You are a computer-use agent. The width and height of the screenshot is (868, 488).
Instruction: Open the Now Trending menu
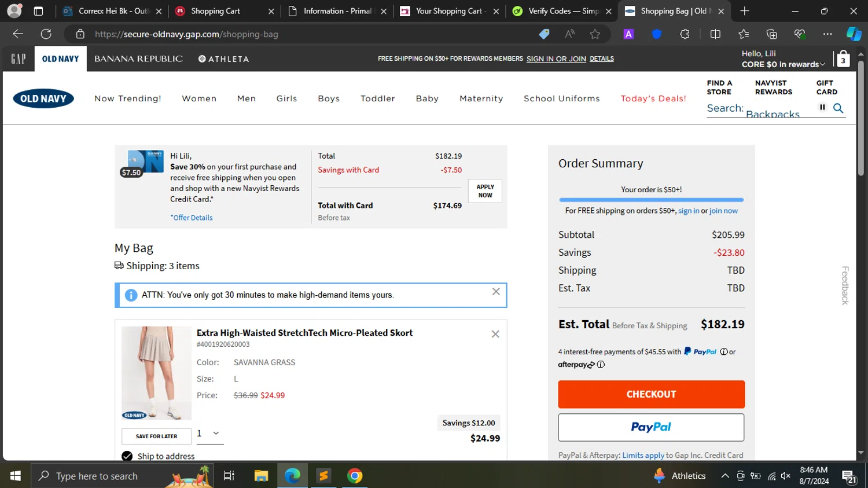[x=128, y=98]
